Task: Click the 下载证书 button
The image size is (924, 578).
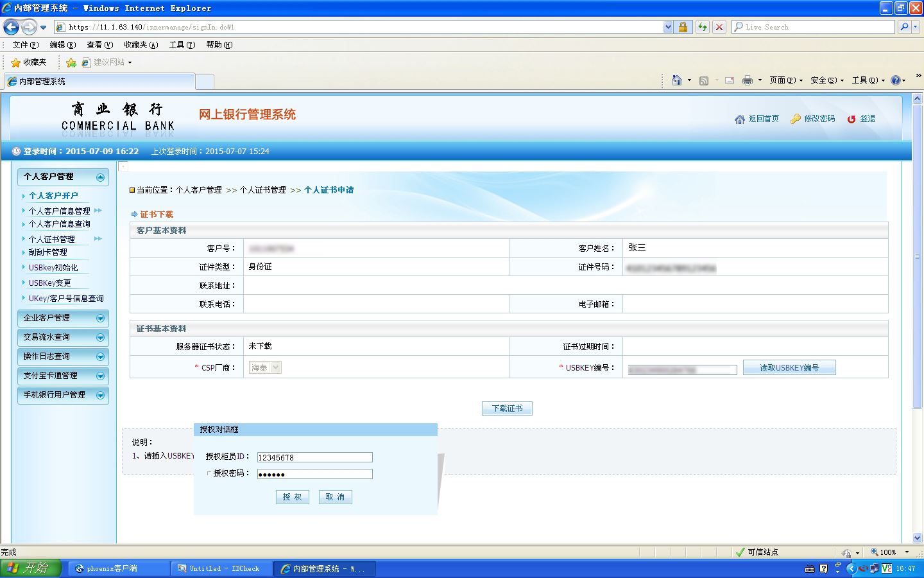Action: pos(507,408)
